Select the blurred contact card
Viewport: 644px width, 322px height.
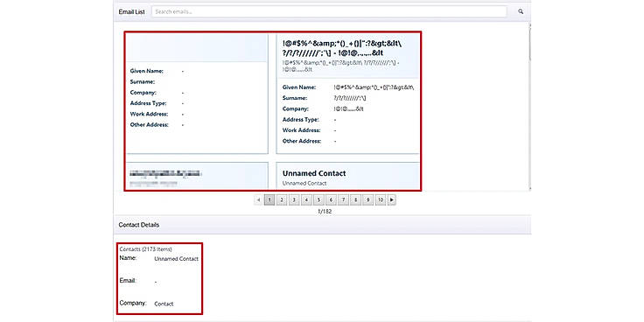tap(197, 177)
